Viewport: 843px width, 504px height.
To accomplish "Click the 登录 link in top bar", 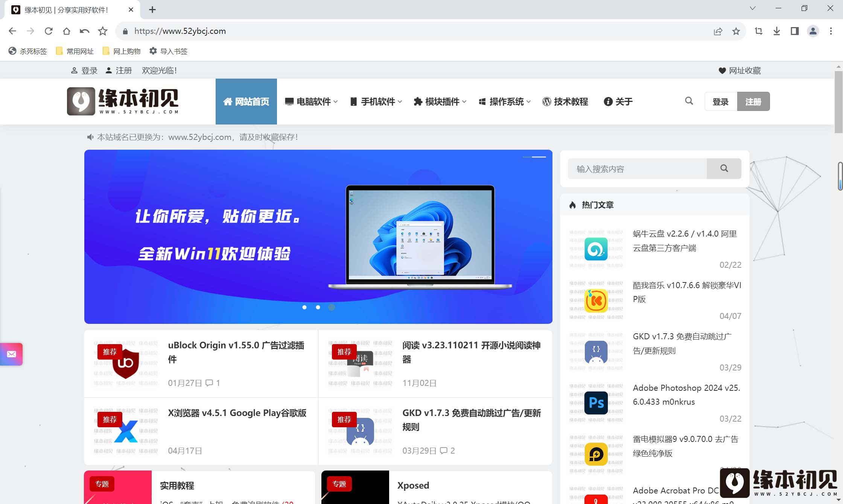I will click(x=84, y=71).
